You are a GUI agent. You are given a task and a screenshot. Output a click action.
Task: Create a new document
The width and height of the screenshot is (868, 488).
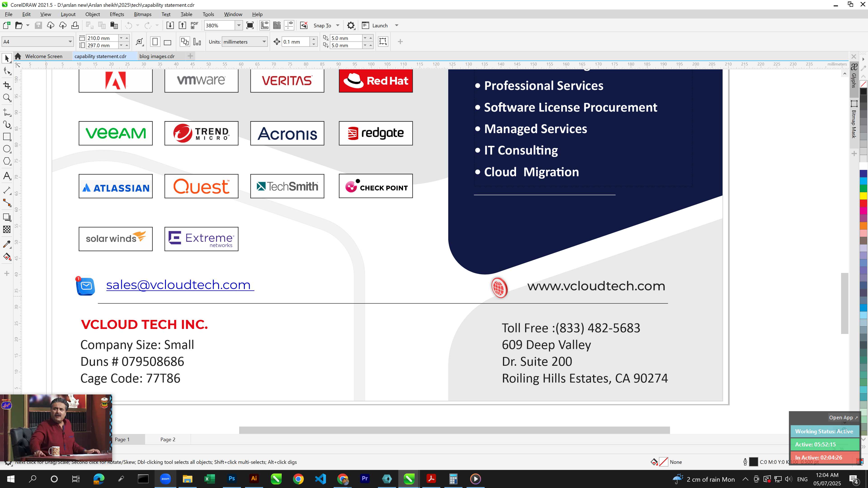[6, 26]
